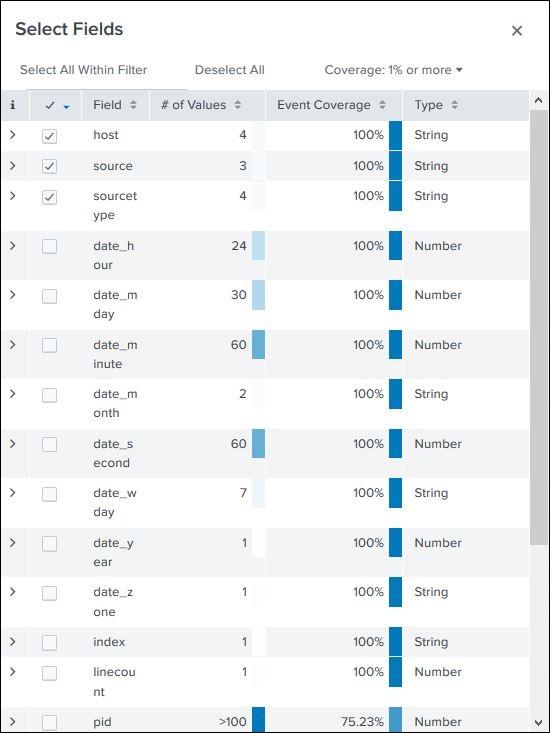The width and height of the screenshot is (550, 733).
Task: Uncheck the host field checkbox
Action: coord(50,136)
